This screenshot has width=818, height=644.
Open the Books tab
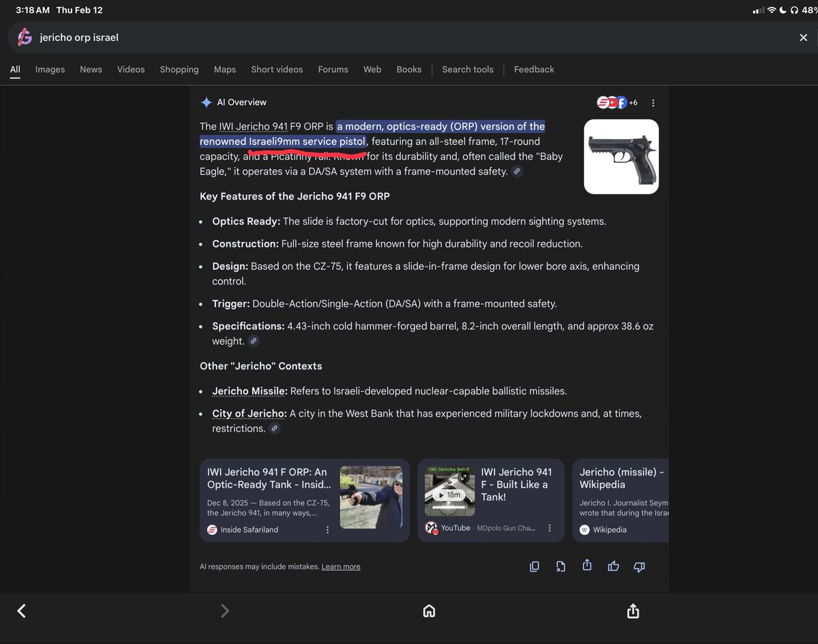(409, 70)
